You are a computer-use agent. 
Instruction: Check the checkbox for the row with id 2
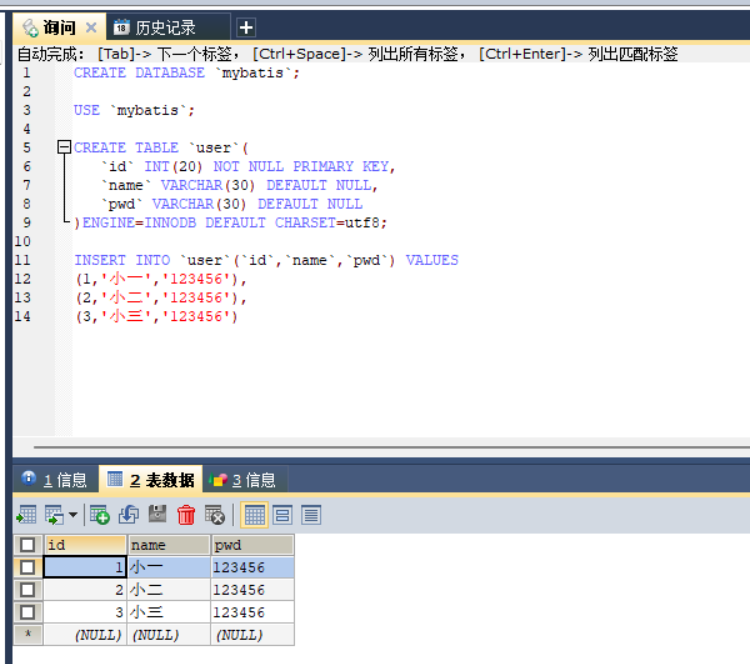point(28,590)
